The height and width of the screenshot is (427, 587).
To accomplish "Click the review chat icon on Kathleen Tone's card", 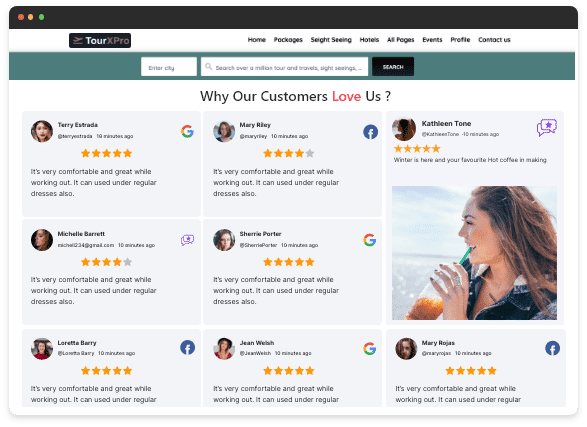I will (x=547, y=128).
